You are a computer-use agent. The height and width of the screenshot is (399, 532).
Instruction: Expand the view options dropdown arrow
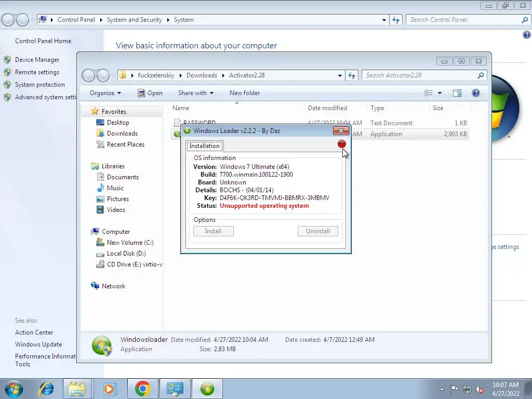[x=440, y=93]
